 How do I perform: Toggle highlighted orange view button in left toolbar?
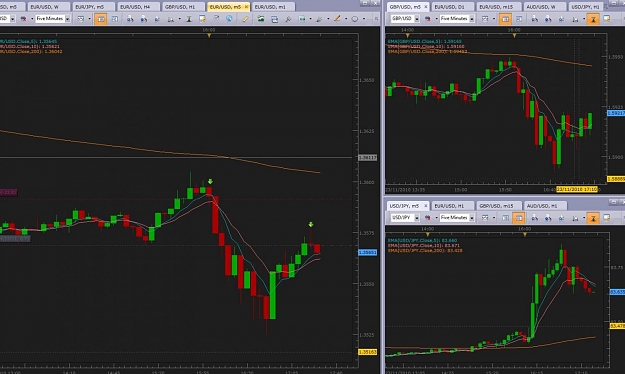(101, 19)
